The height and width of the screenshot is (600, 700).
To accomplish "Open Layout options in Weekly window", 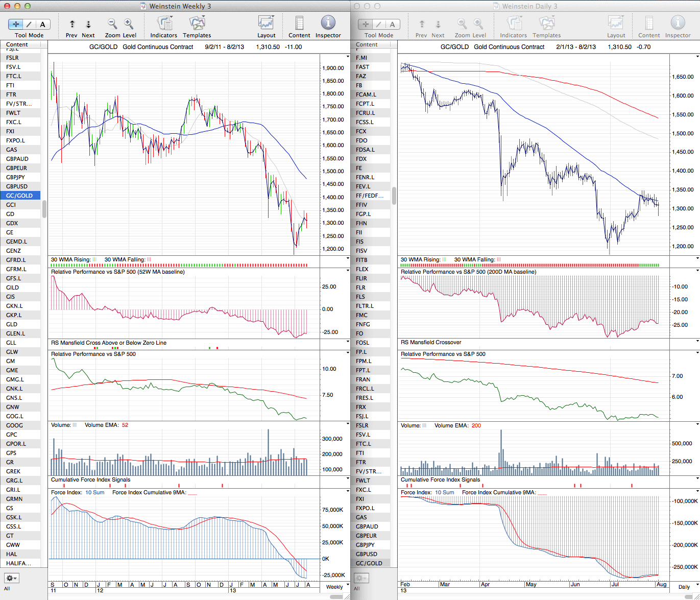I will click(x=266, y=23).
